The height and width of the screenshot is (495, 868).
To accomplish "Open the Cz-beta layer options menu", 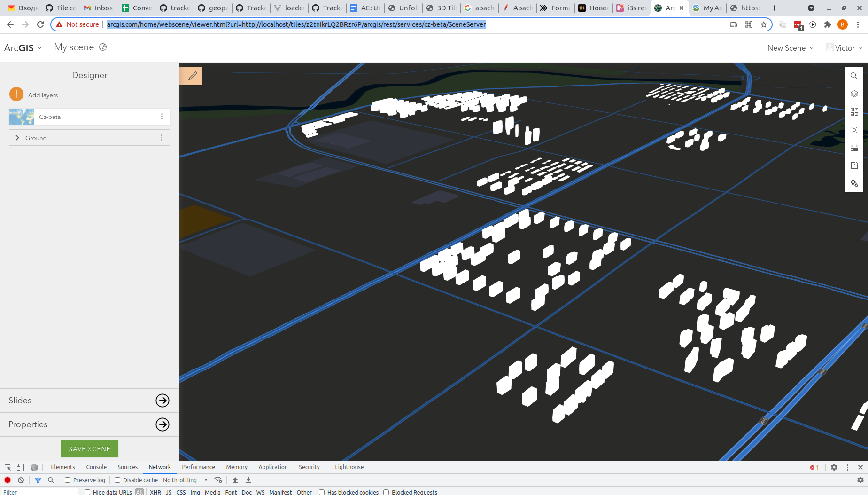I will (162, 116).
